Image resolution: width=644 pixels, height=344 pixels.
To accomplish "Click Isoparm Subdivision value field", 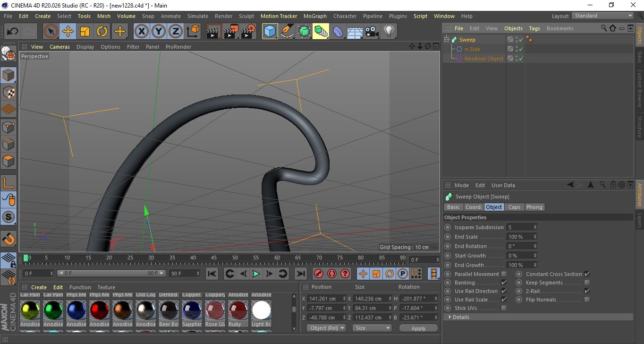I will [521, 227].
